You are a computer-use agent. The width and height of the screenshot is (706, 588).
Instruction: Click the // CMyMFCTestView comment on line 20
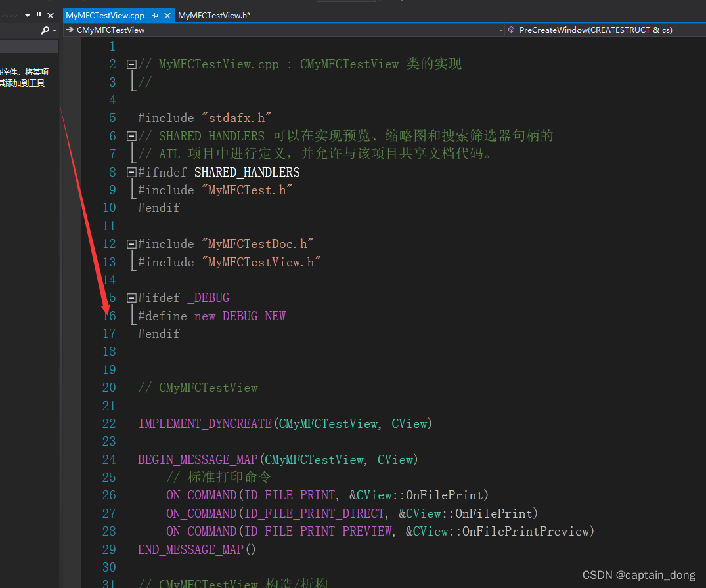click(198, 388)
